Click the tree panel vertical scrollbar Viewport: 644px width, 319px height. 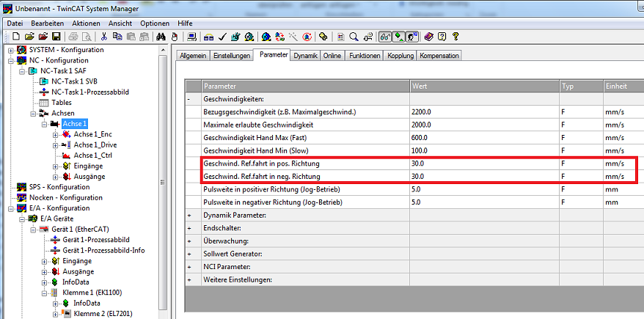163,182
